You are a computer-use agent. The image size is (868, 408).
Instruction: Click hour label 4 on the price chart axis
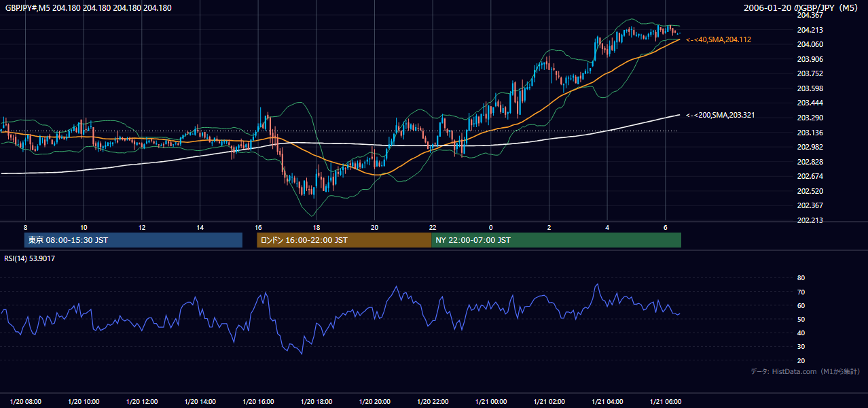(607, 227)
